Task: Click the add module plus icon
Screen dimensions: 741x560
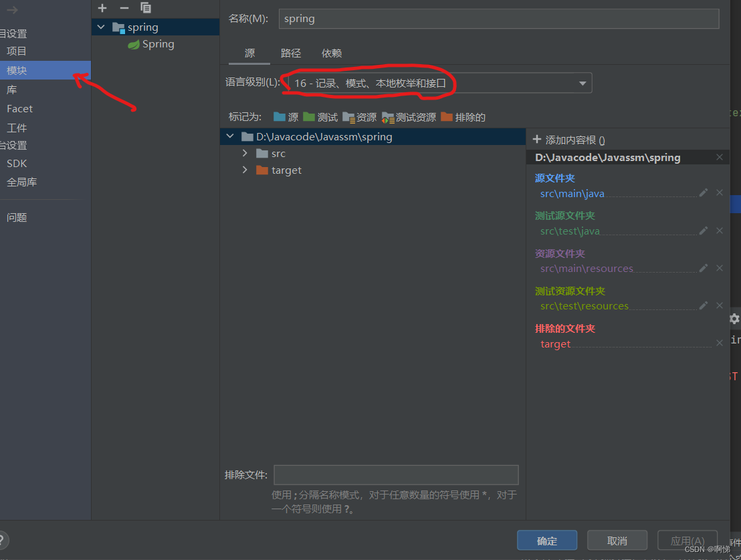Action: click(102, 8)
